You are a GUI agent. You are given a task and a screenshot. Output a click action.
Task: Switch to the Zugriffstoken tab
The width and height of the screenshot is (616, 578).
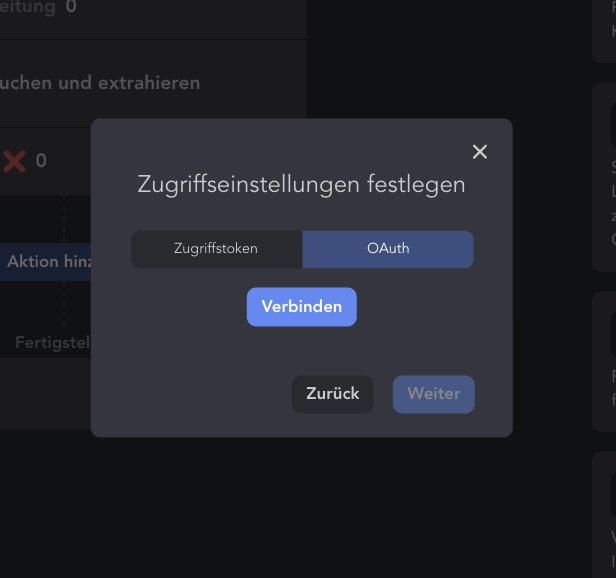(x=216, y=249)
